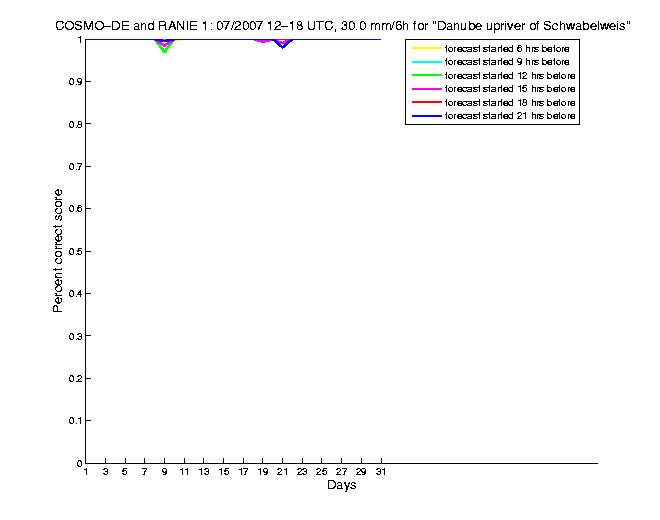Click the cyan legend line for 9 hrs forecast
The image size is (660, 520).
tap(425, 62)
